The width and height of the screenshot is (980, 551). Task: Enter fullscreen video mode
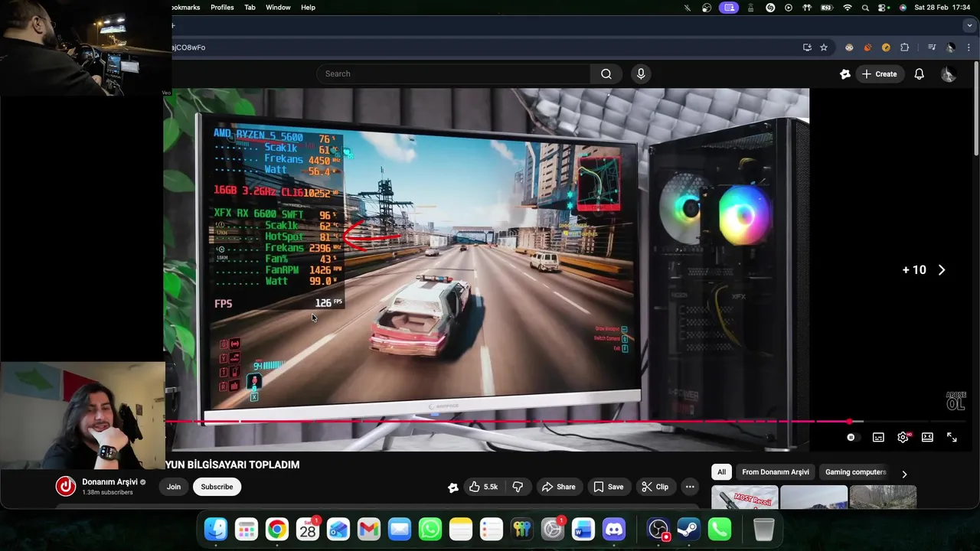coord(952,437)
